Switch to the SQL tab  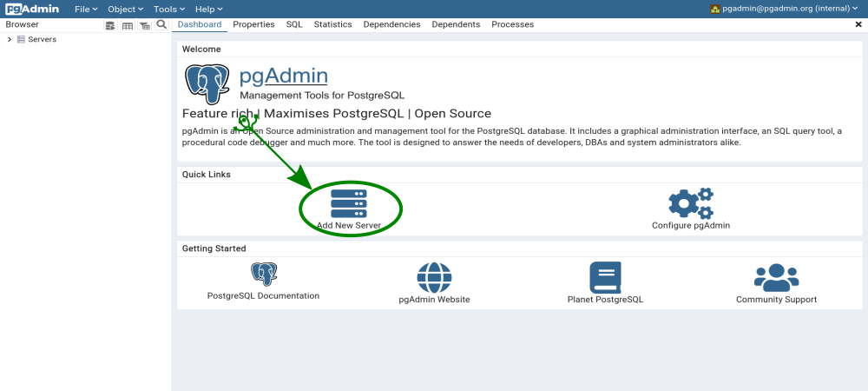(x=294, y=25)
